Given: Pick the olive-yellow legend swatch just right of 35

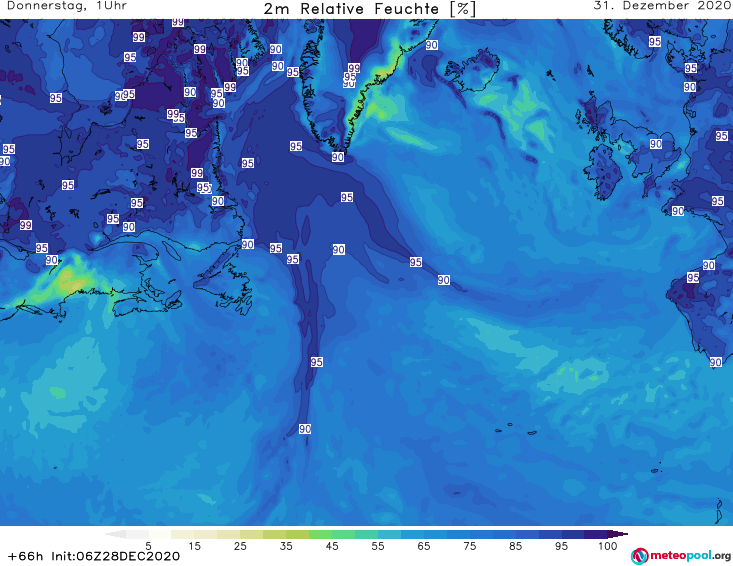Looking at the screenshot, I should click(297, 534).
